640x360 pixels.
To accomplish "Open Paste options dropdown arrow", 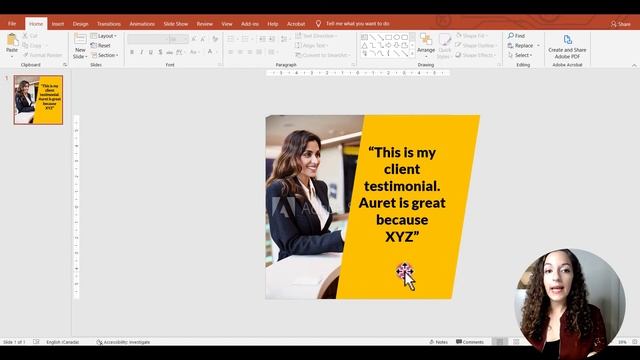I will (x=12, y=56).
